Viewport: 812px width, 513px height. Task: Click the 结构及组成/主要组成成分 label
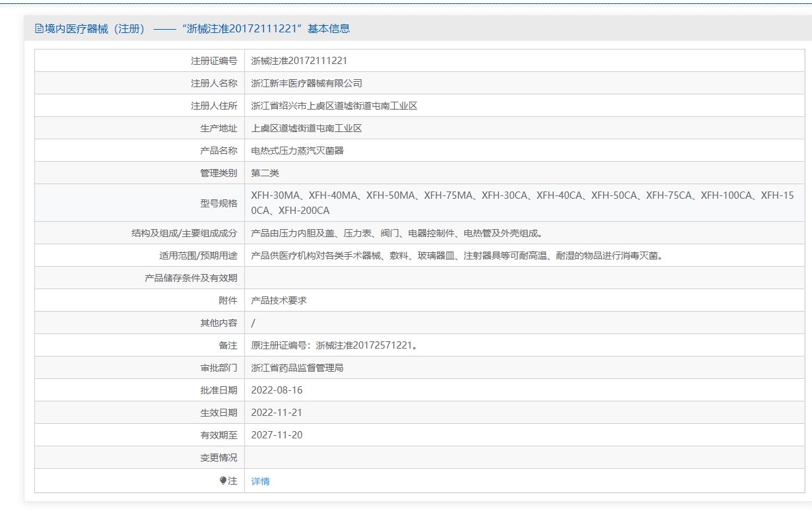tap(184, 233)
